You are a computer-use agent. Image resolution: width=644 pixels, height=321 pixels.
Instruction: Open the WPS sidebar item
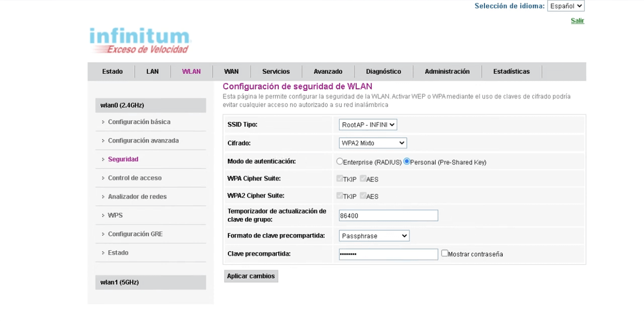pos(115,215)
